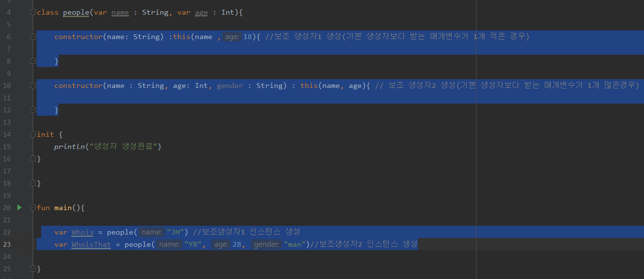The height and width of the screenshot is (279, 644).
Task: Click the variable 'WhoisThat'
Action: click(91, 244)
